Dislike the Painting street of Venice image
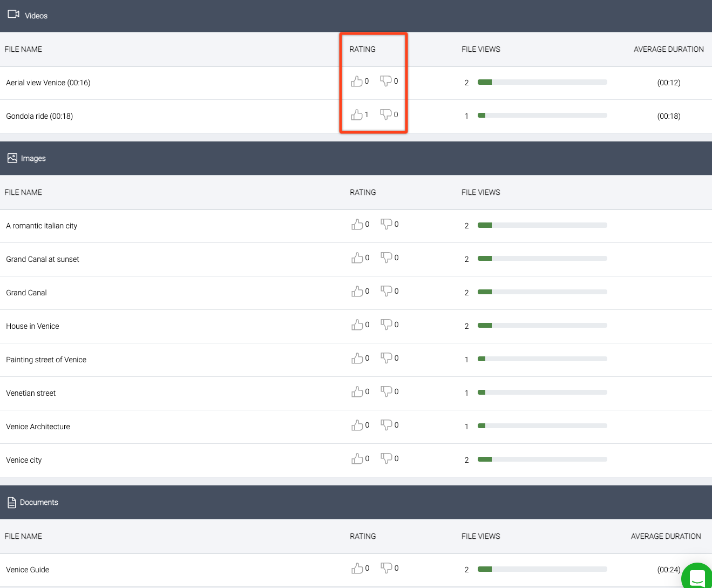712x588 pixels. tap(386, 358)
